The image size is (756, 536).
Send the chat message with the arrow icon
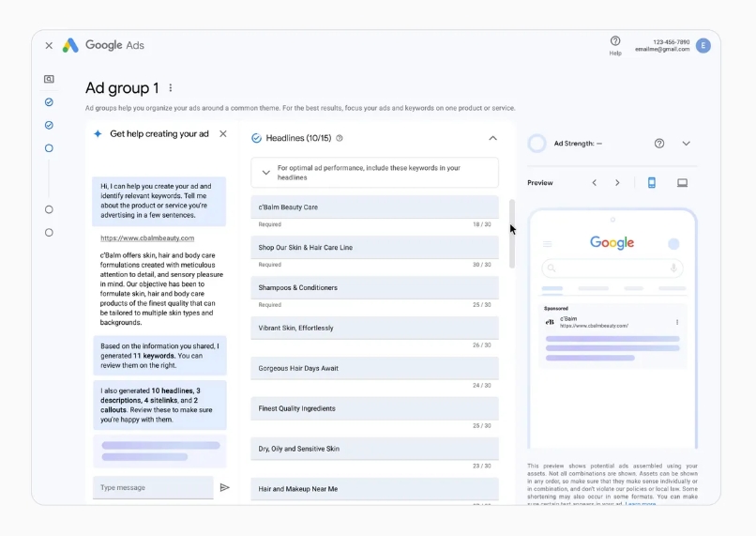click(225, 488)
